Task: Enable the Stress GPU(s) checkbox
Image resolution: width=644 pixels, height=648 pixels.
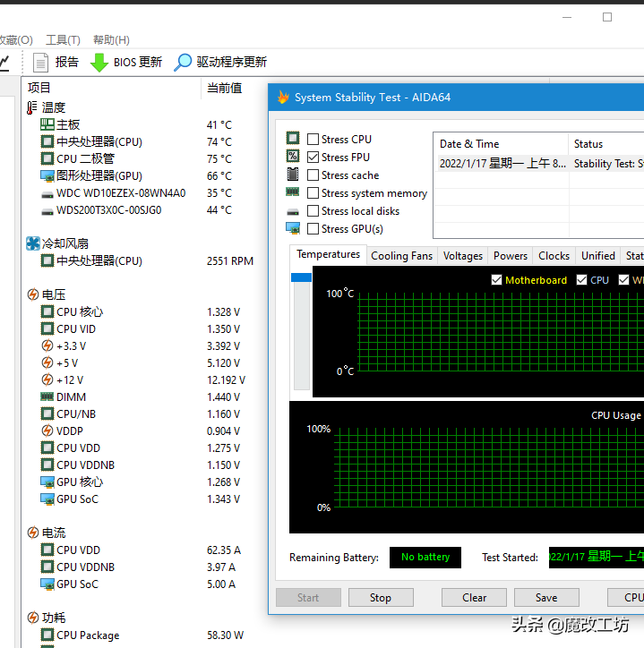Action: point(313,228)
